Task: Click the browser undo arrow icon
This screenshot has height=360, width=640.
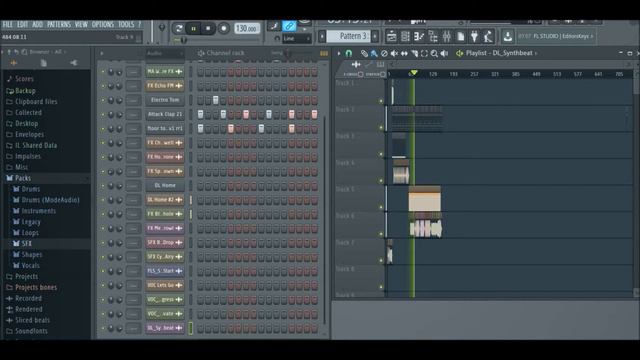Action: (16, 52)
